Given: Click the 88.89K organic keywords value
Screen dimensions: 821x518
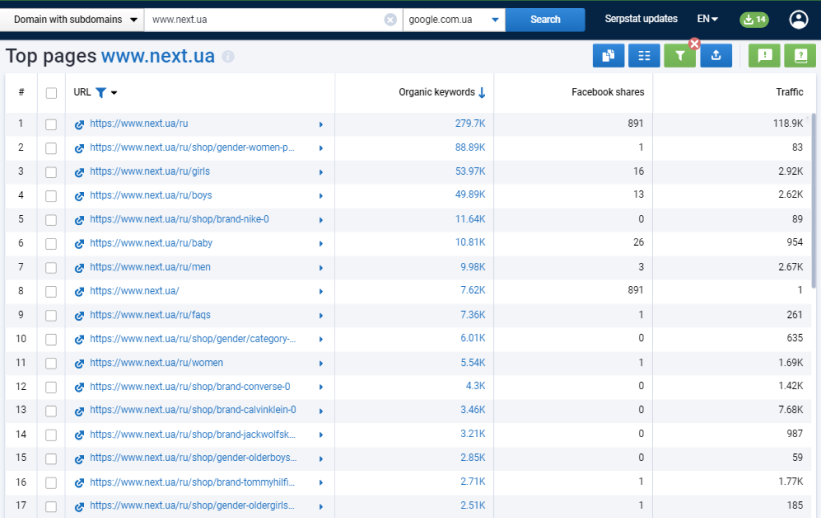Looking at the screenshot, I should point(470,148).
